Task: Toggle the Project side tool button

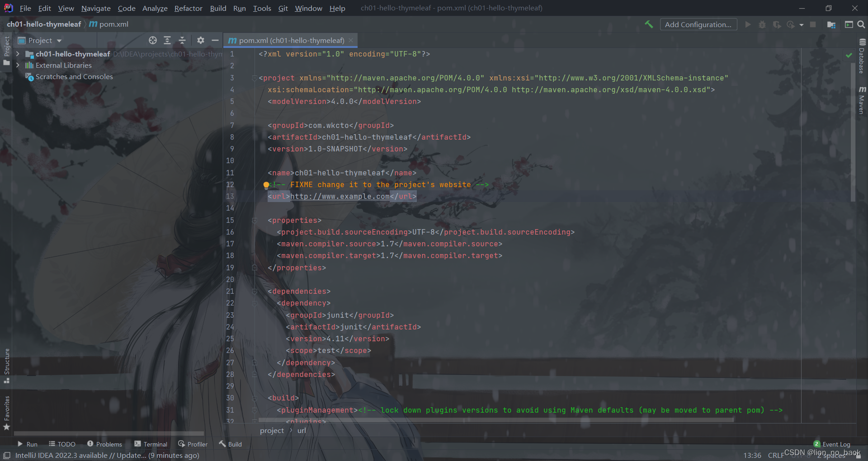Action: 7,51
